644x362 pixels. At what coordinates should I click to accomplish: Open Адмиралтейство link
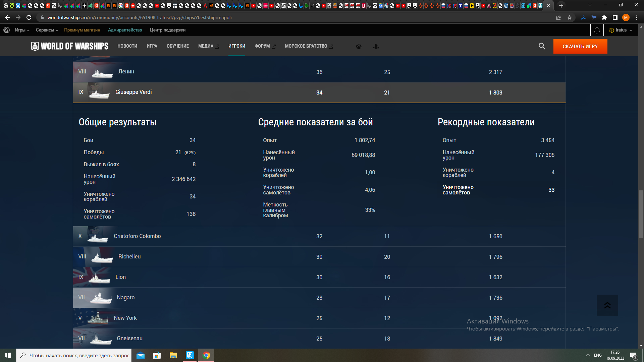coord(125,30)
